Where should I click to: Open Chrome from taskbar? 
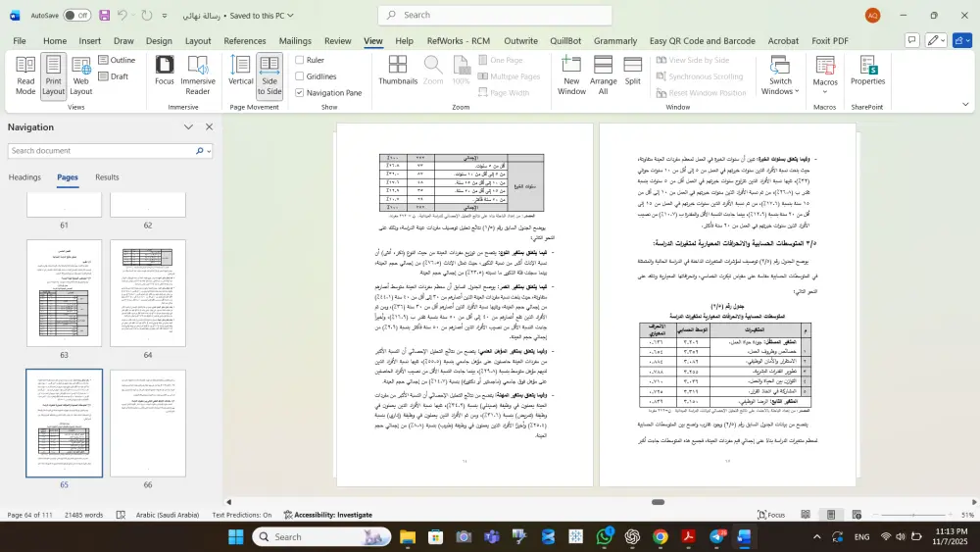coord(660,536)
